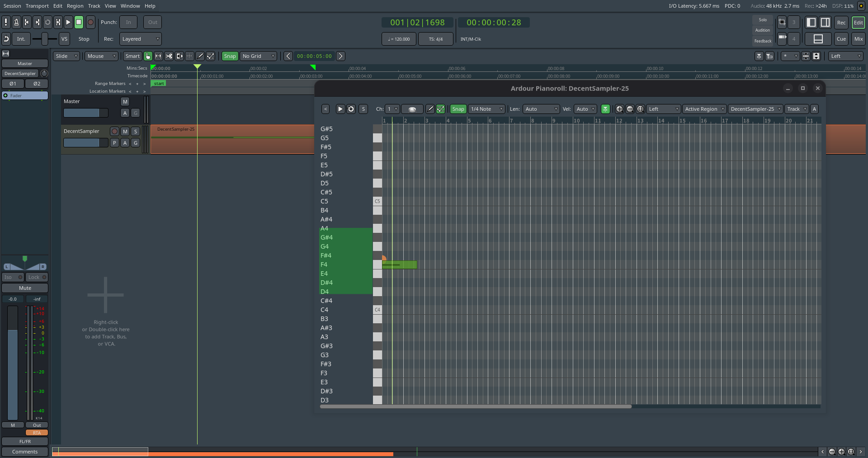Zoom out with minus icon in Pianoroll
868x458 pixels.
click(630, 109)
